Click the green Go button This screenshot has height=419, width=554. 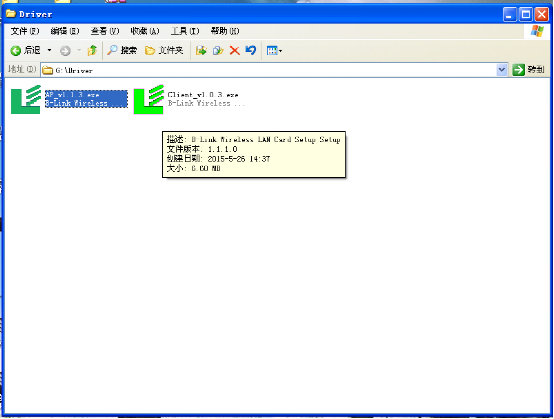point(528,70)
